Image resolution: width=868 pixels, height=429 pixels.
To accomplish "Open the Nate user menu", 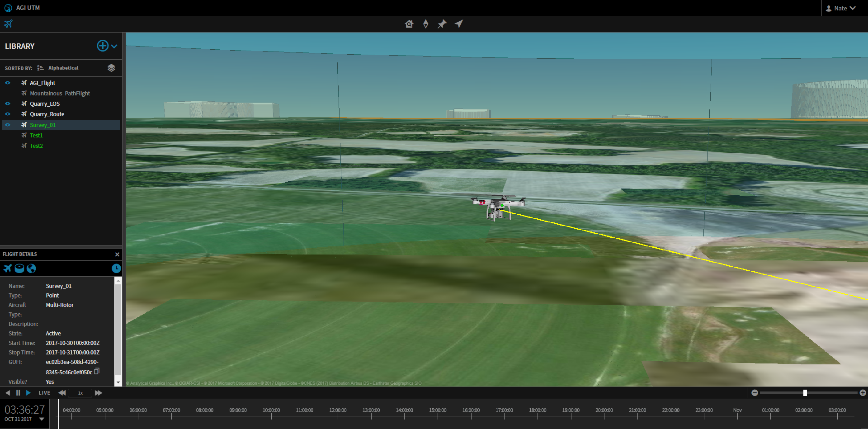I will (x=841, y=8).
